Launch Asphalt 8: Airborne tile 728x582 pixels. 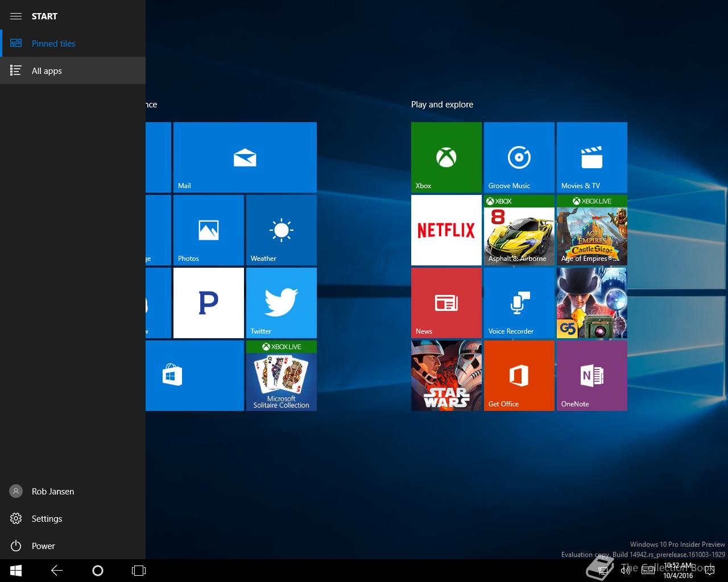click(x=519, y=230)
